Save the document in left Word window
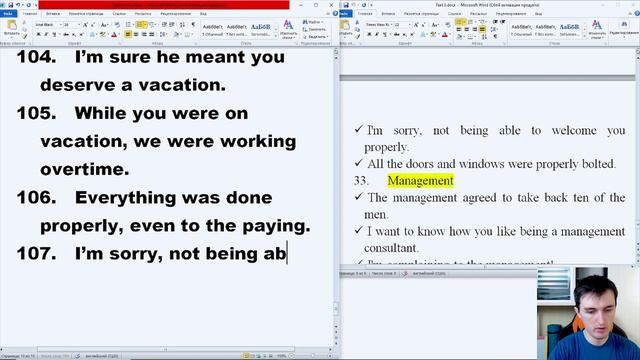Screen dimensions: 640x360 (11, 5)
